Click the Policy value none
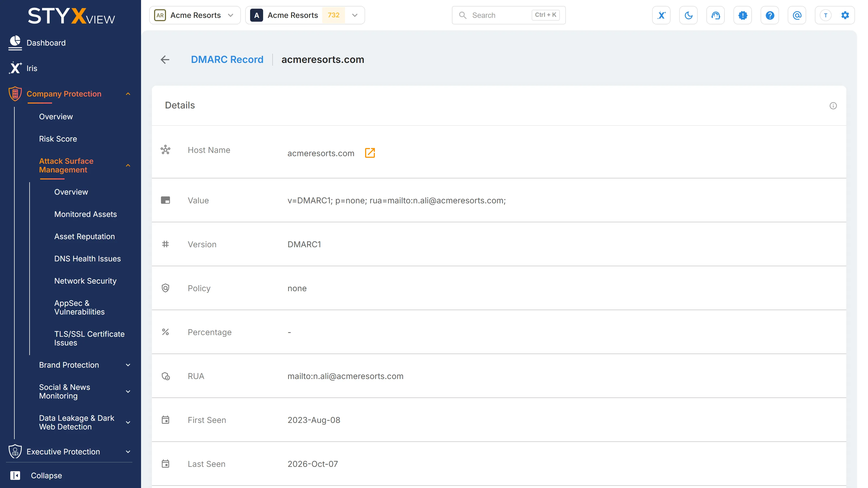Screen dimensions: 868x488 click(297, 288)
